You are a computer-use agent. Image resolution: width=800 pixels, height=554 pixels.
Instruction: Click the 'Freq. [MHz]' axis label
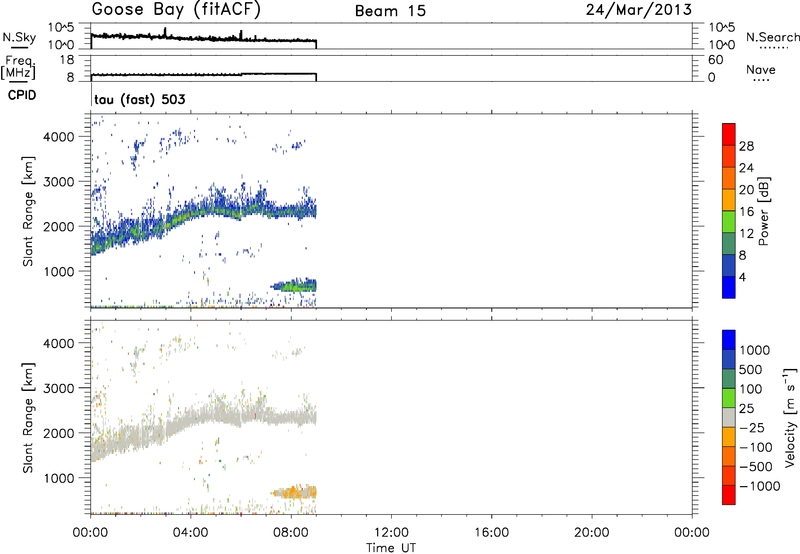(18, 68)
